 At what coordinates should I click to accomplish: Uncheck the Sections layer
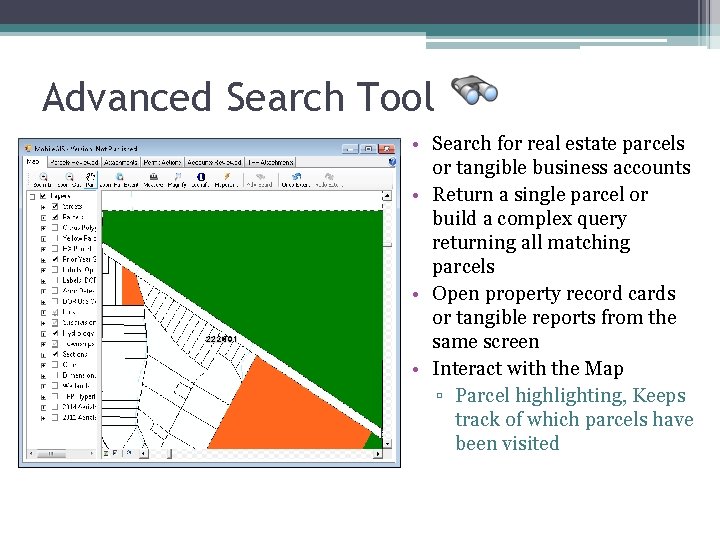click(x=55, y=354)
